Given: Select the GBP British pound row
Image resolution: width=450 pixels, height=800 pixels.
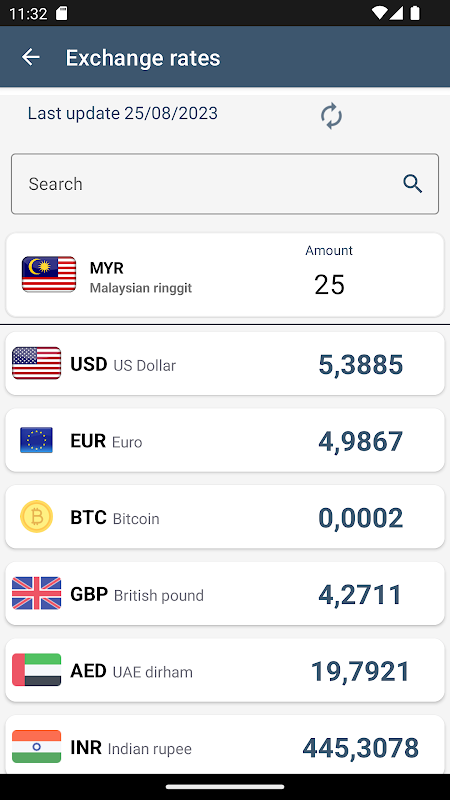Looking at the screenshot, I should click(x=225, y=593).
